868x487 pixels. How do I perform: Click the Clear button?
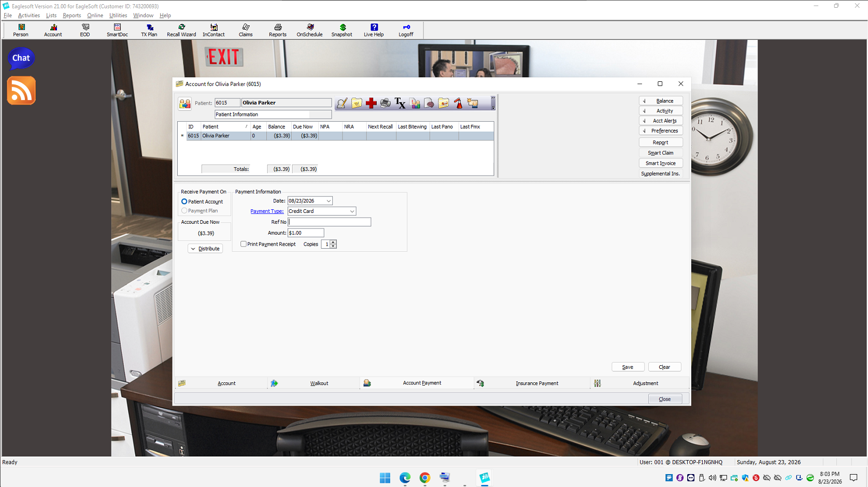point(664,367)
